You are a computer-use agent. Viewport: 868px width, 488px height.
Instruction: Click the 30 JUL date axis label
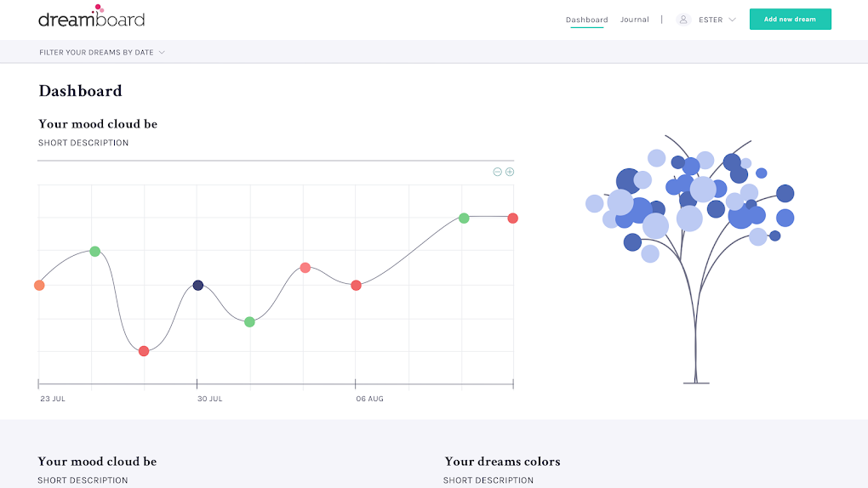point(210,399)
